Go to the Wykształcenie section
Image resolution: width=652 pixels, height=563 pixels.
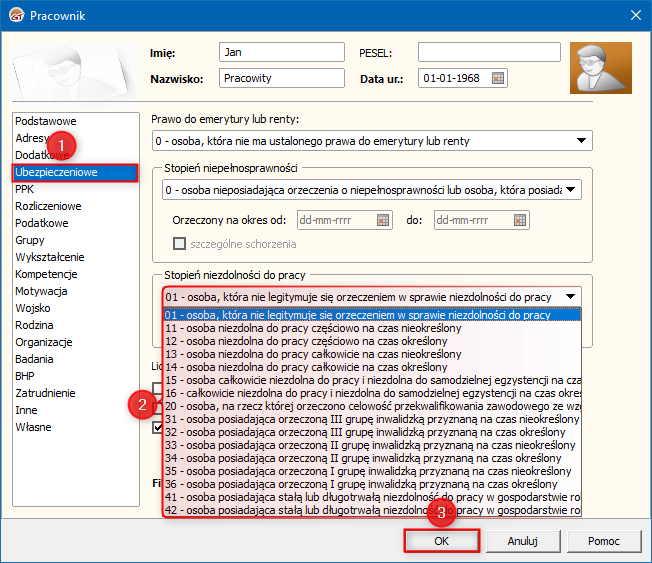click(75, 257)
